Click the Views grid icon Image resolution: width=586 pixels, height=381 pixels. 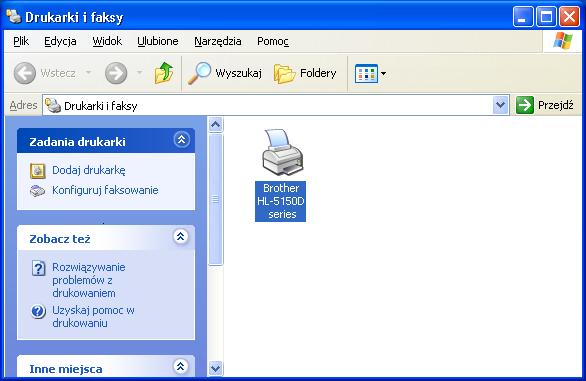click(x=366, y=74)
